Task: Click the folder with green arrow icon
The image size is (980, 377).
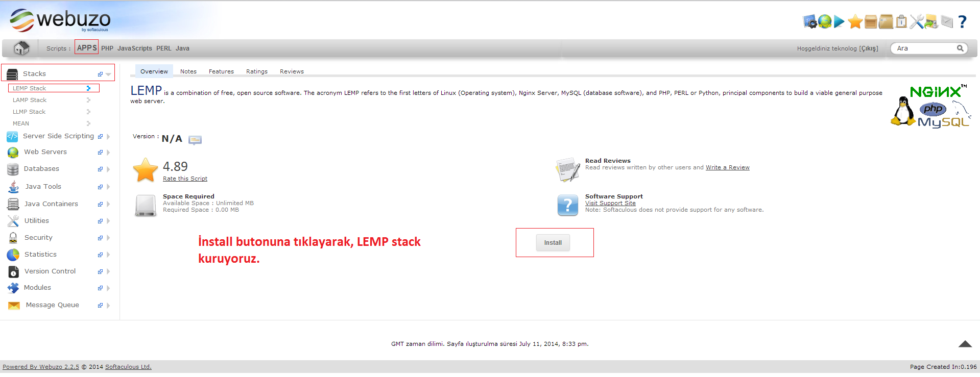Action: 931,21
